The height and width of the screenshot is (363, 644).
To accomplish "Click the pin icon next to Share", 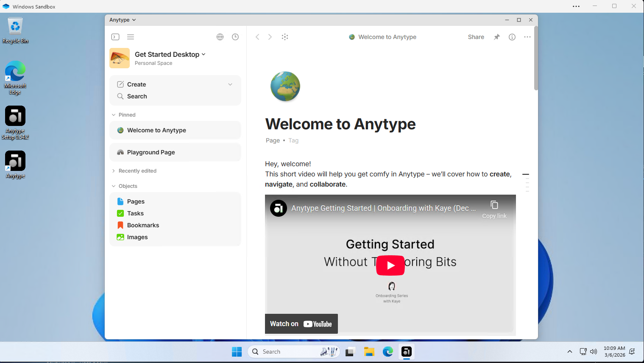I will click(497, 37).
